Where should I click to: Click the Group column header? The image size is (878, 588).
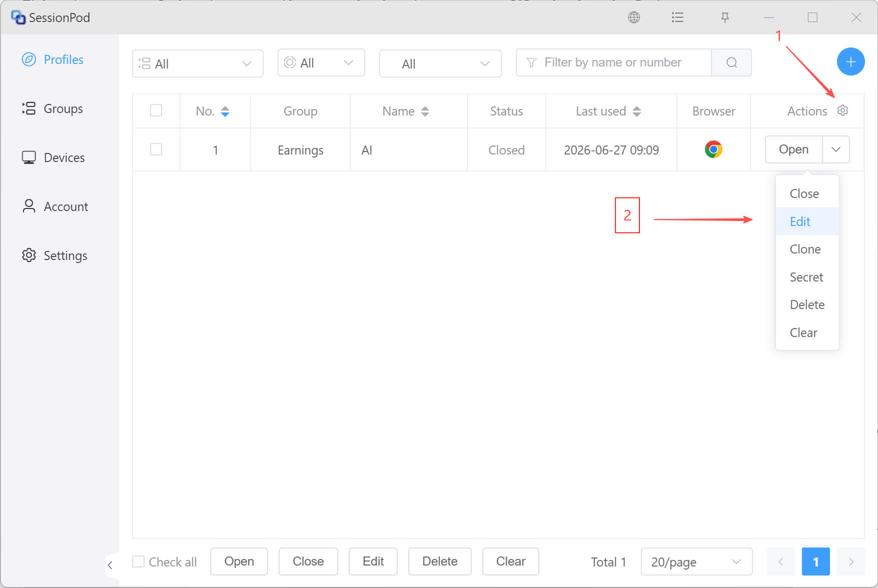coord(301,111)
